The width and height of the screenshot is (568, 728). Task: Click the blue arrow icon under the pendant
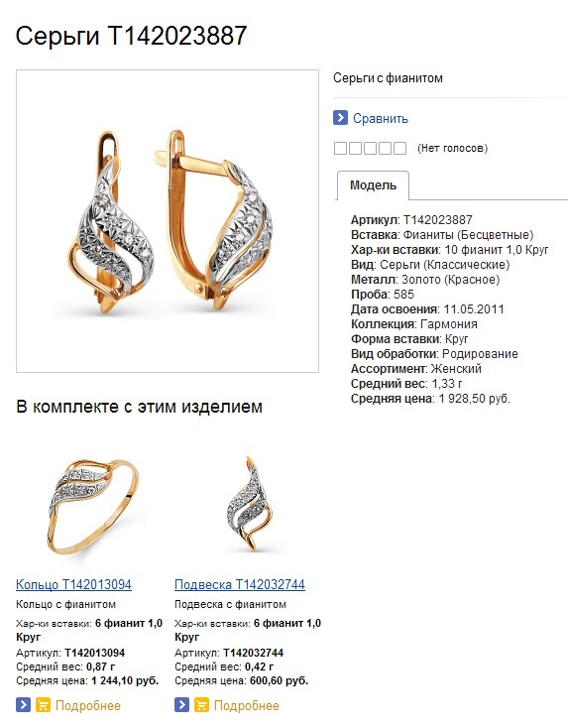[x=182, y=705]
